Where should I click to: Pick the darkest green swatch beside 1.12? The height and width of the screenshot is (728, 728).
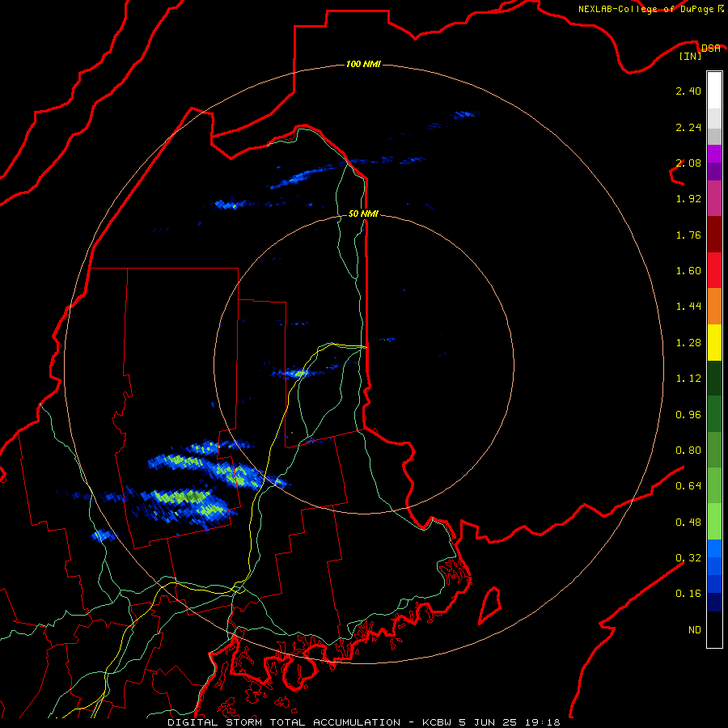[x=714, y=379]
